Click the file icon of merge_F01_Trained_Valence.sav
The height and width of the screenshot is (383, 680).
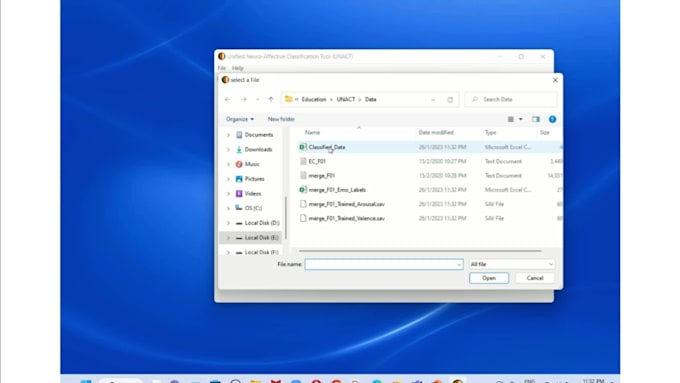point(303,218)
